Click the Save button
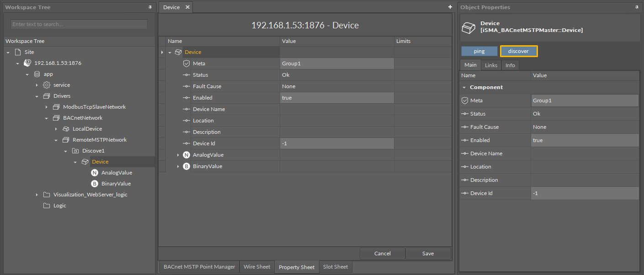 (x=428, y=254)
